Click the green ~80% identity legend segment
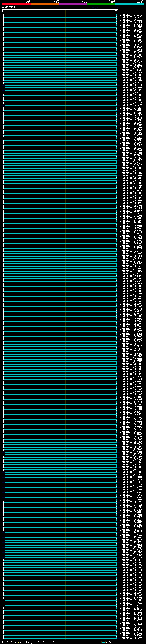146x644 pixels. point(101,4)
